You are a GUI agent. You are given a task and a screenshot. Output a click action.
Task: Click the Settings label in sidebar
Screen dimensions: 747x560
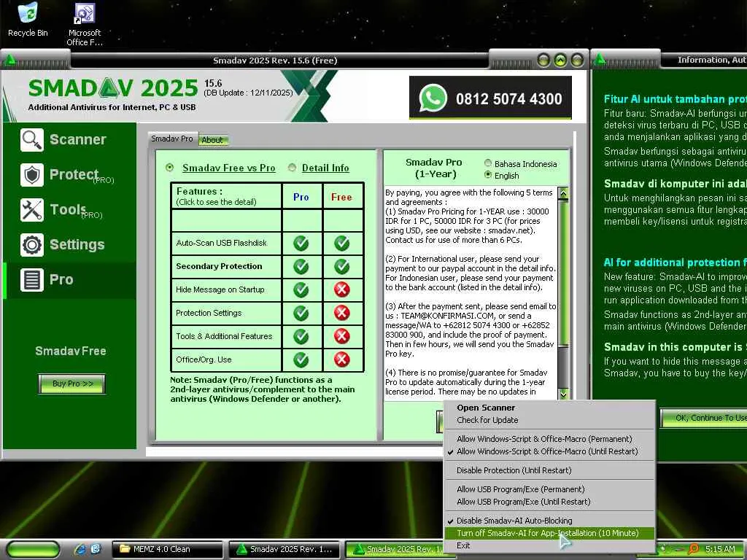pos(77,245)
